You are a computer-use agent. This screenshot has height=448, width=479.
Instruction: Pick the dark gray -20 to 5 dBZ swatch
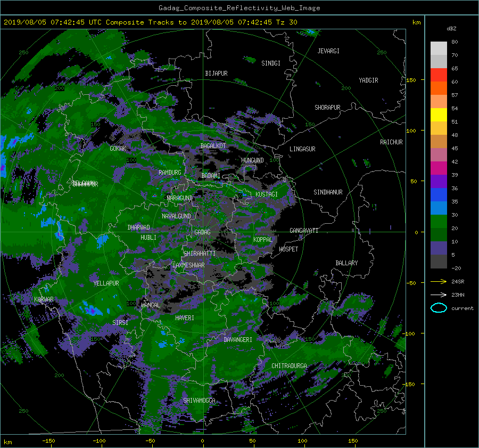[439, 262]
